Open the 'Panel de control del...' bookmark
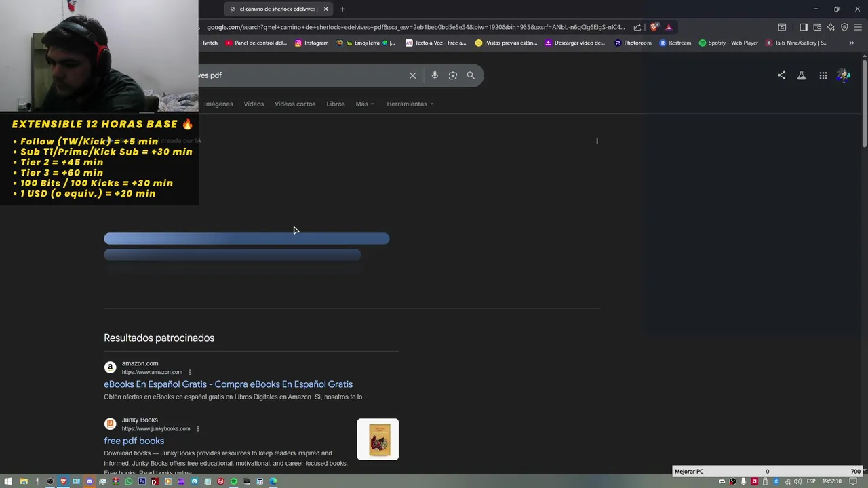This screenshot has width=868, height=488. coord(256,43)
